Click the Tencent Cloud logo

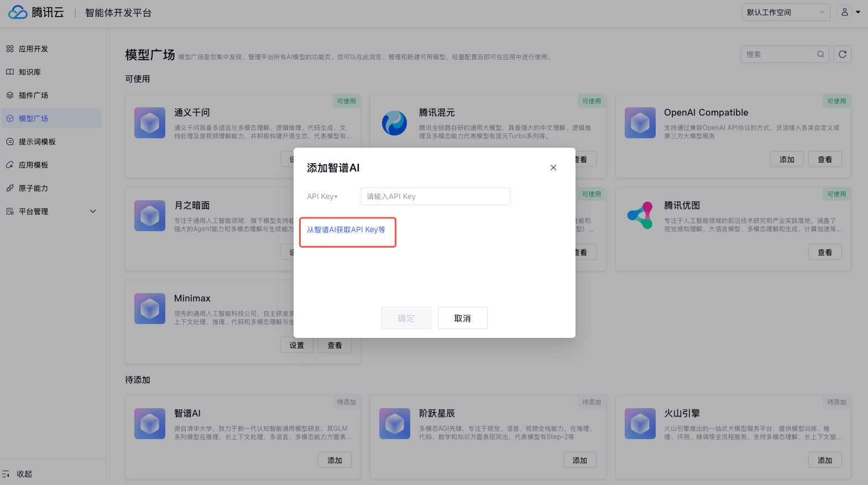36,12
